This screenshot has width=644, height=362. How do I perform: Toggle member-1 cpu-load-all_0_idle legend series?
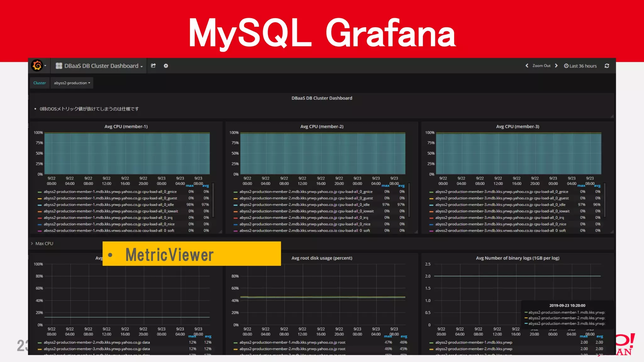[108, 205]
